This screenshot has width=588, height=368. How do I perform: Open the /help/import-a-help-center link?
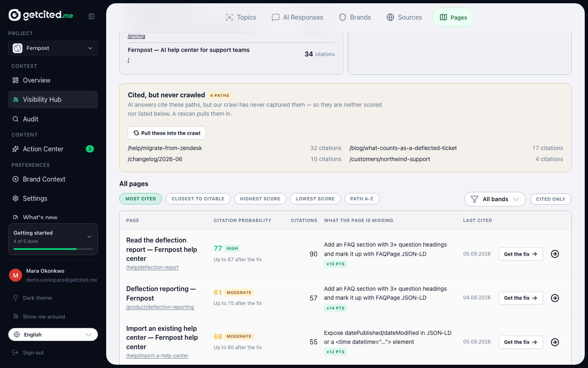[x=157, y=356]
